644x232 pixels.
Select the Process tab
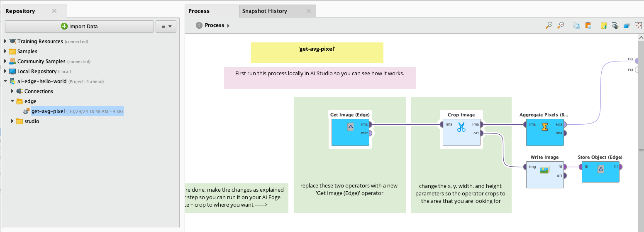pos(199,11)
